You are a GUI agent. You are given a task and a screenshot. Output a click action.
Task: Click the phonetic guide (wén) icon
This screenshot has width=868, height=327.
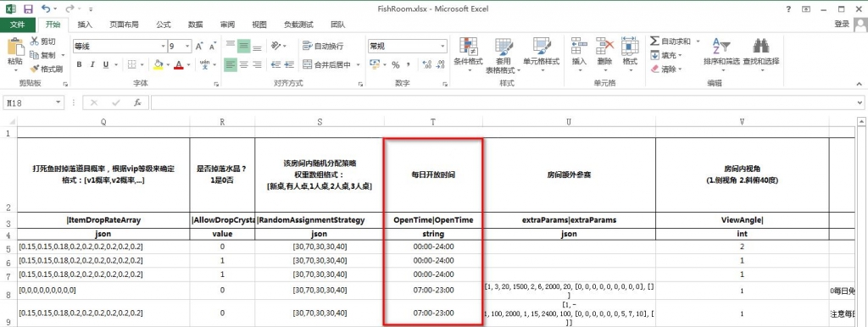(204, 64)
